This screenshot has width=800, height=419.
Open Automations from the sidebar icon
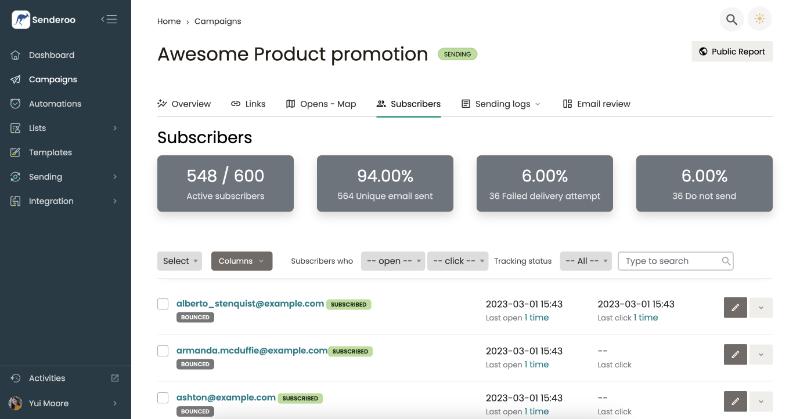[15, 104]
